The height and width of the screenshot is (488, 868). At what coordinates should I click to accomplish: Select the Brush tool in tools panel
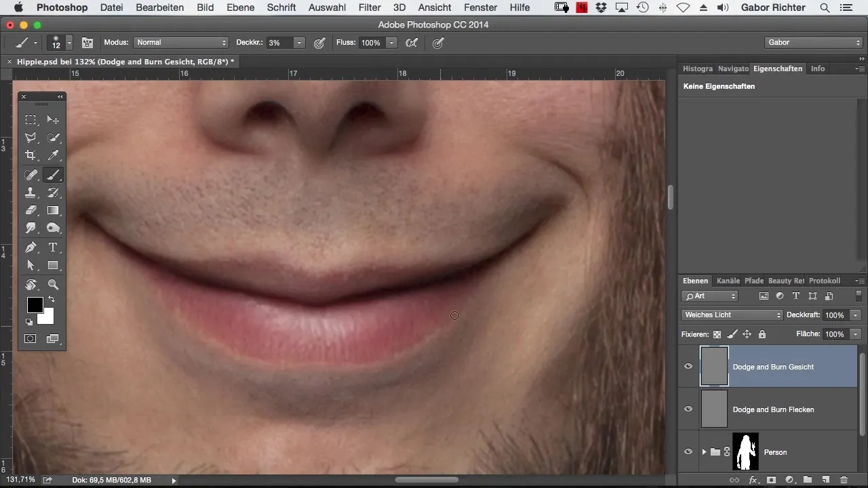coord(53,175)
